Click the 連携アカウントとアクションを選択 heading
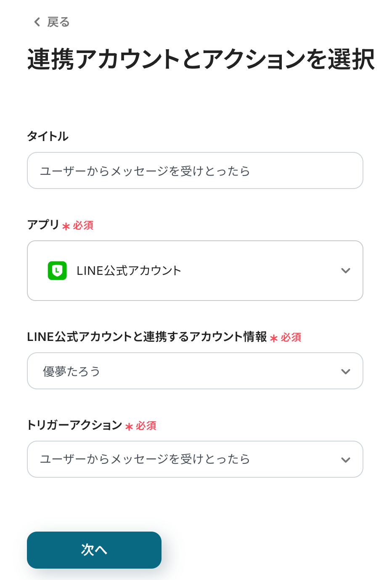The image size is (392, 580). pyautogui.click(x=201, y=59)
